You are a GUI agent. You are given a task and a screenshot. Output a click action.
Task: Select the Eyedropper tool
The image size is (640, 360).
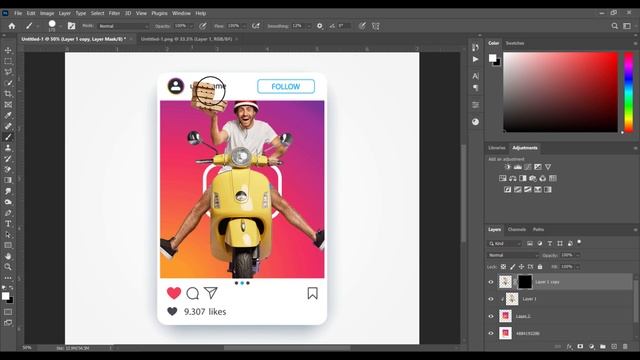pos(8,116)
